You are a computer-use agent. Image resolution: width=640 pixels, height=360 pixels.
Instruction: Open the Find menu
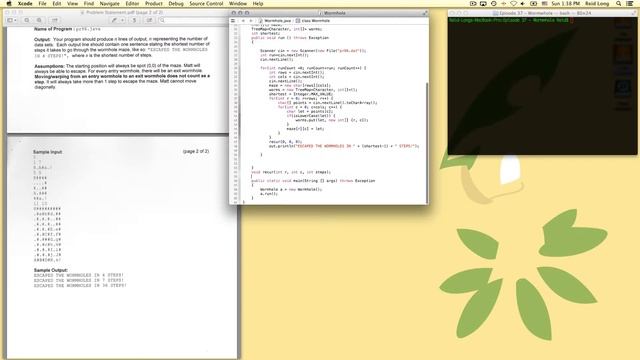pyautogui.click(x=89, y=3)
